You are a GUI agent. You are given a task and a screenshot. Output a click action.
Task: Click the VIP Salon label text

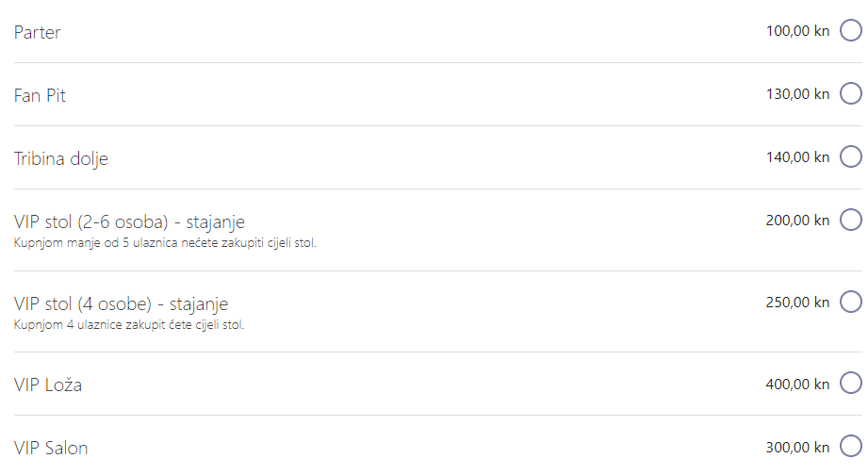pyautogui.click(x=52, y=449)
